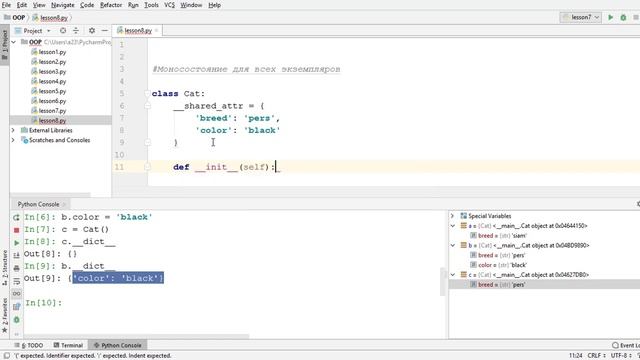Execute current statement with green arrow in console
This screenshot has height=360, width=640.
click(x=16, y=243)
